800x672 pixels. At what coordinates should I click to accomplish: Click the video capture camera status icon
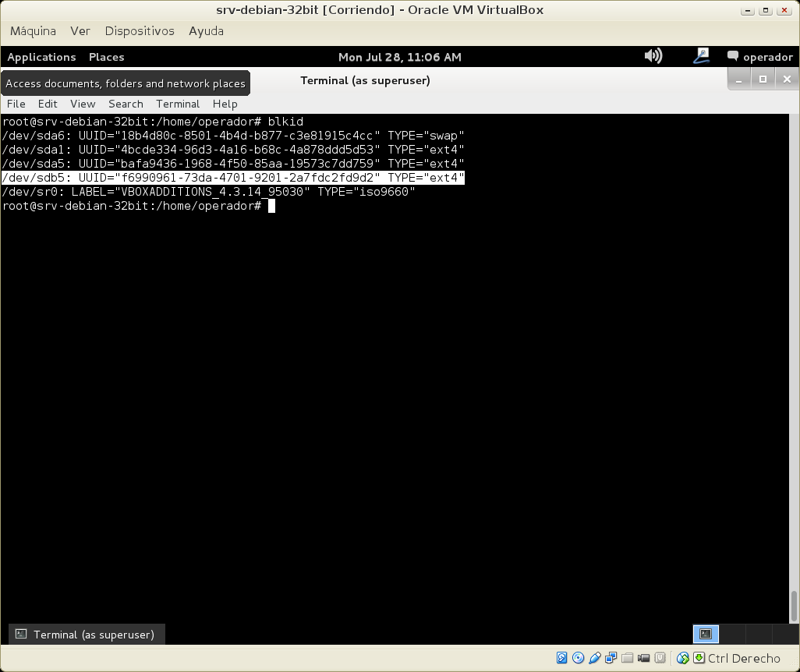coord(644,658)
